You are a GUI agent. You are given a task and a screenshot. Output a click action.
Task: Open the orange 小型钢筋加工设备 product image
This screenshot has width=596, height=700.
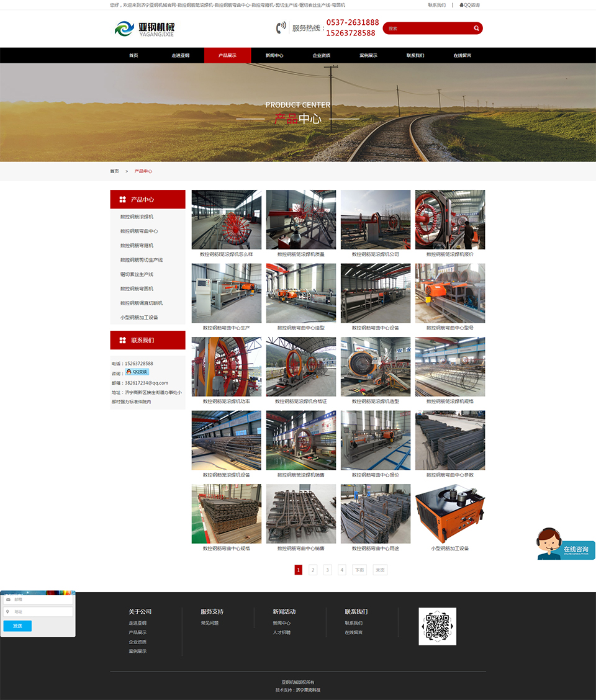[x=450, y=514]
